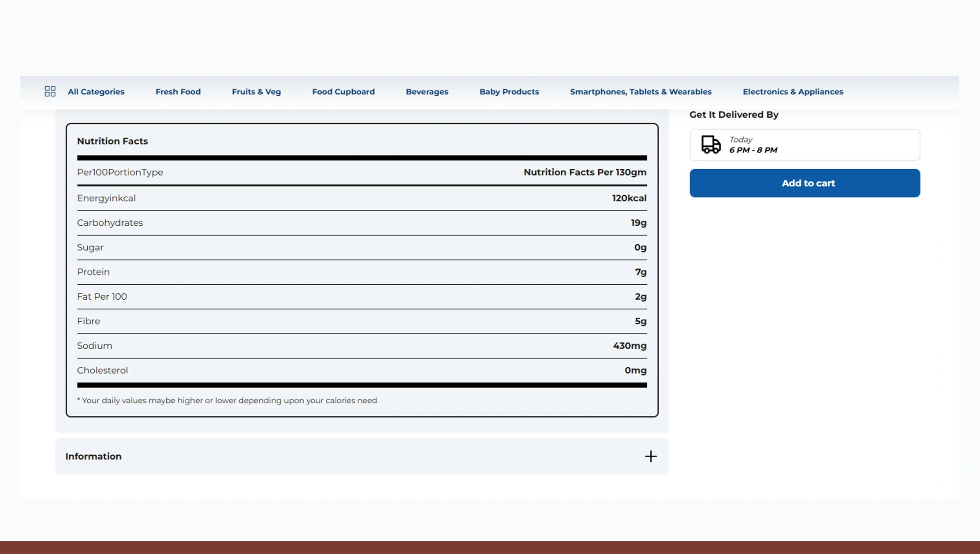Click the Add to cart button
This screenshot has width=980, height=554.
(805, 183)
